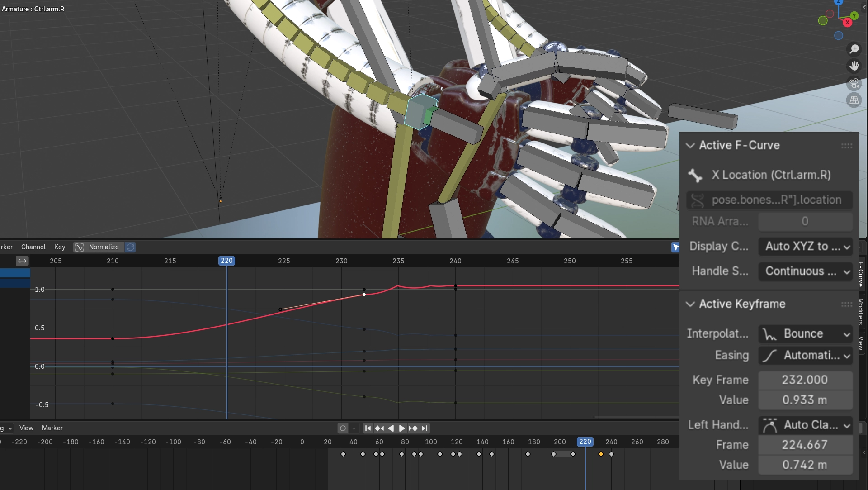868x490 pixels.
Task: Play animation forward
Action: click(401, 428)
